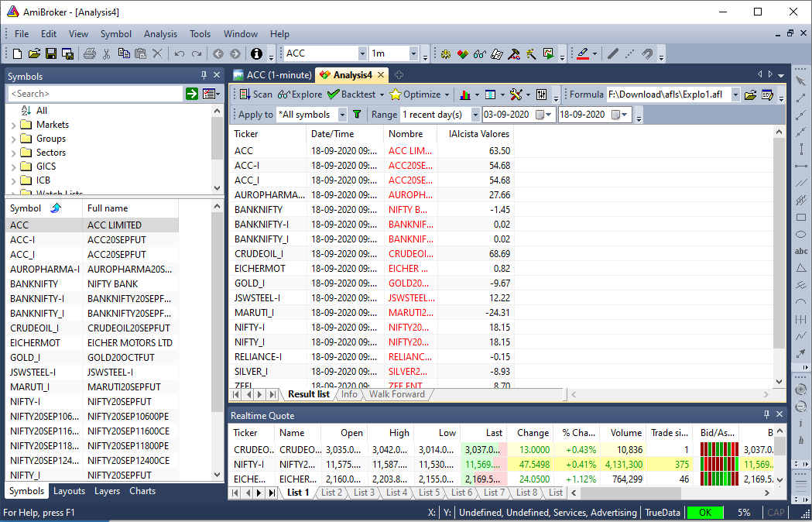This screenshot has width=812, height=522.
Task: Expand the Markets tree folder
Action: coord(13,125)
